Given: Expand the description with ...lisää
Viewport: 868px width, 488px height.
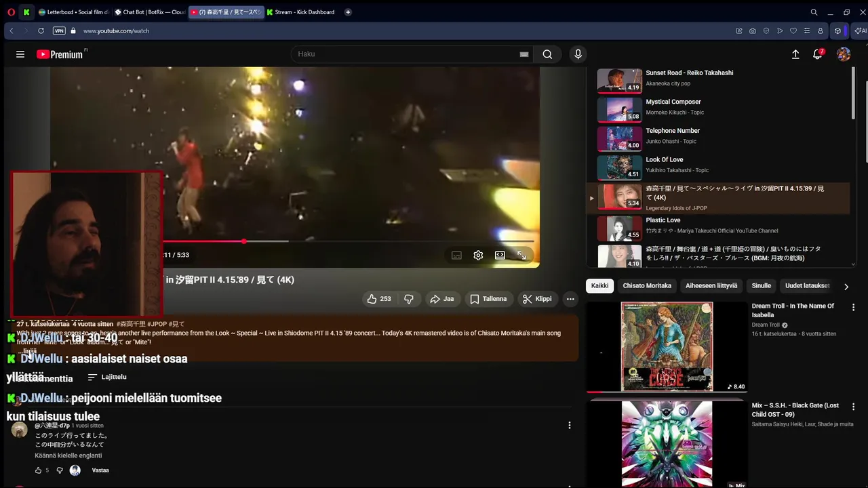Looking at the screenshot, I should tap(29, 351).
